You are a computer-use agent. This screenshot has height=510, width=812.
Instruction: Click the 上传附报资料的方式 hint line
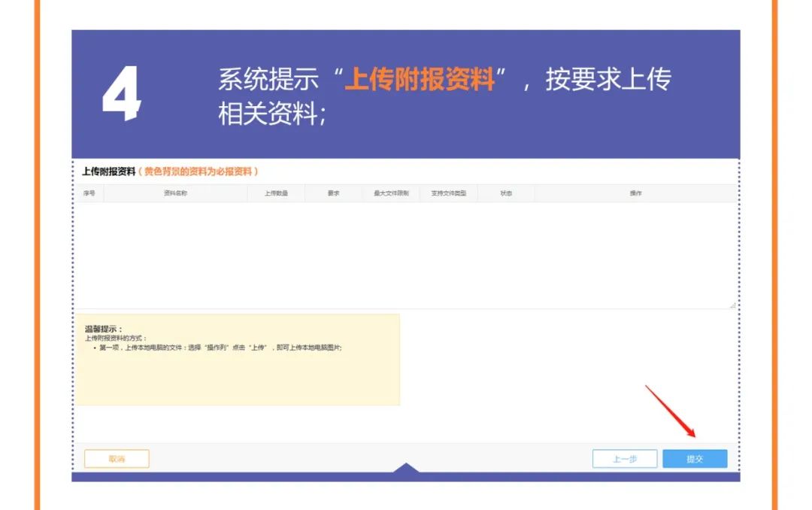(116, 338)
